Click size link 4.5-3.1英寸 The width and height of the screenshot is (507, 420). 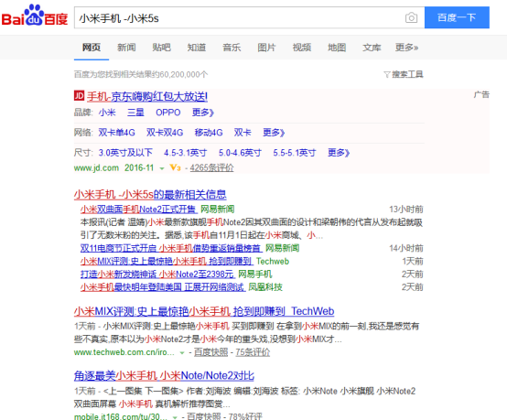(185, 153)
